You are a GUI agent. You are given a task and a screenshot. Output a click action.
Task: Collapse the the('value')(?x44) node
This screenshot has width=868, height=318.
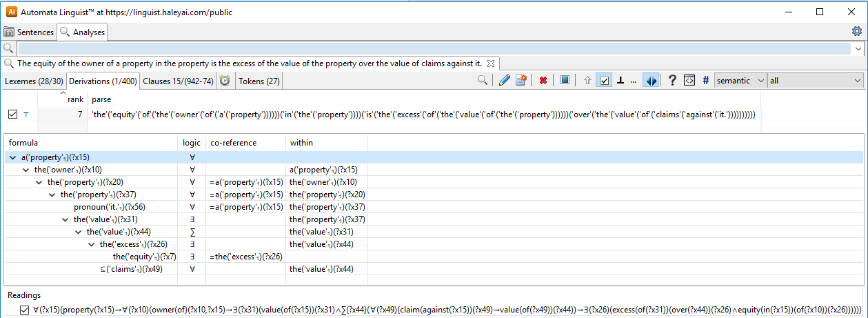tap(79, 232)
